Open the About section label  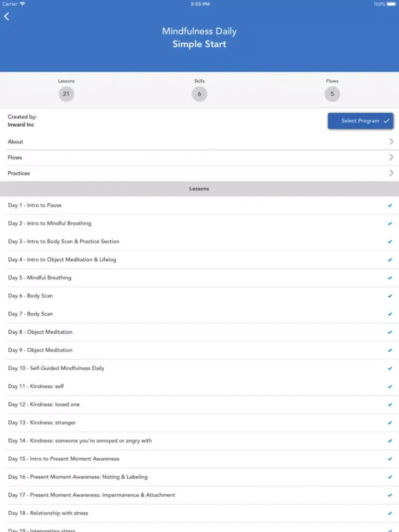click(15, 142)
